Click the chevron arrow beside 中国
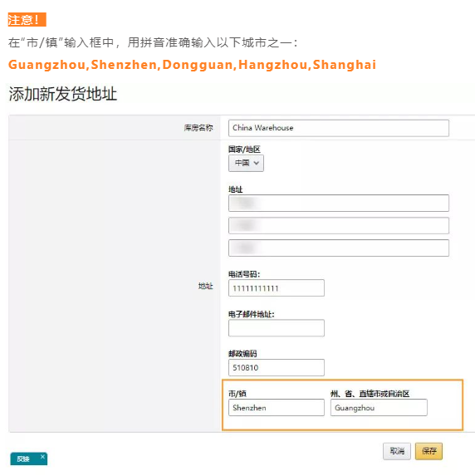The width and height of the screenshot is (475, 476). [x=257, y=164]
